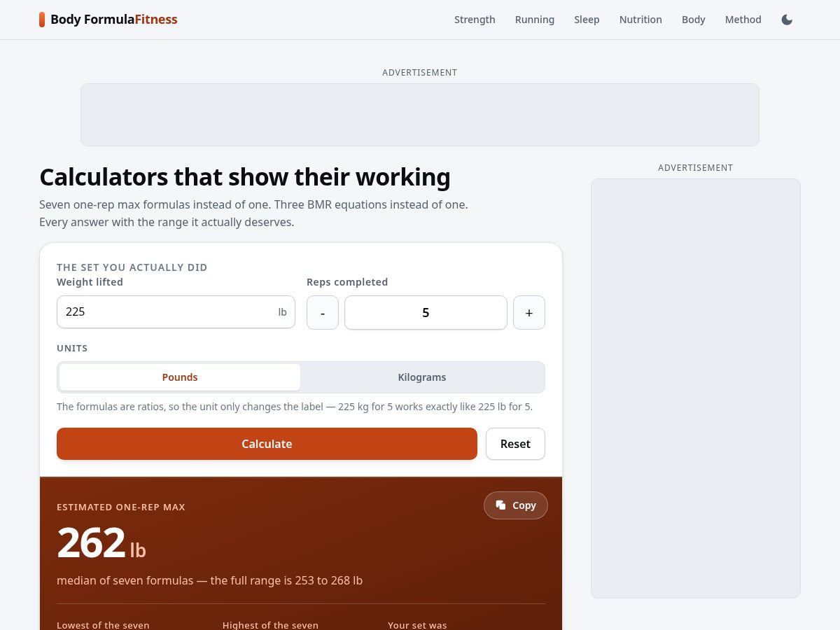Open the Sleep nav item
The width and height of the screenshot is (840, 630).
(587, 20)
